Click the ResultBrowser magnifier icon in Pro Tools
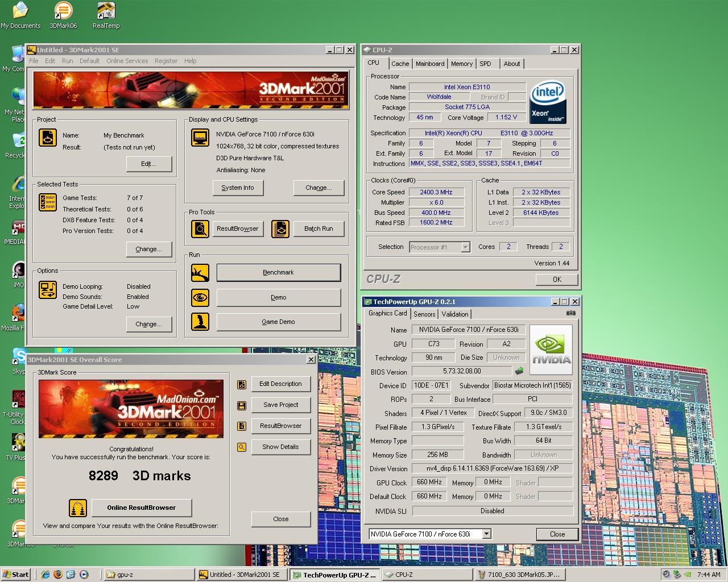The height and width of the screenshot is (582, 728). (200, 228)
